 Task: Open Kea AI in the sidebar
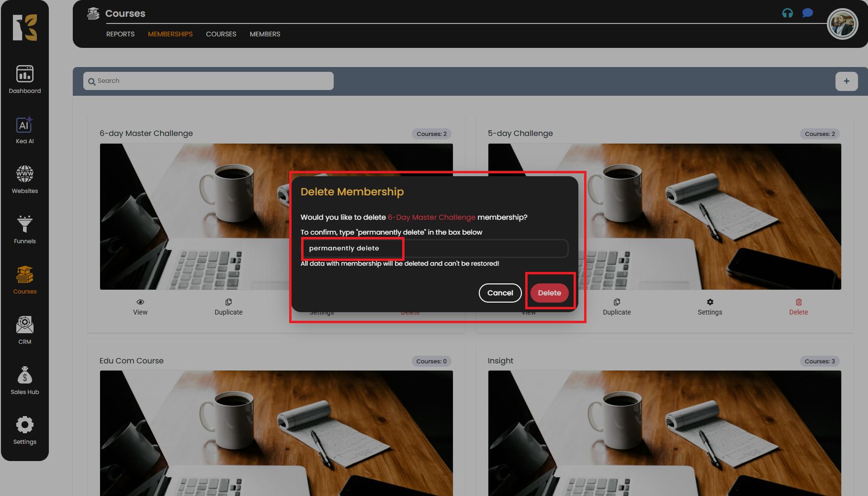click(x=24, y=131)
